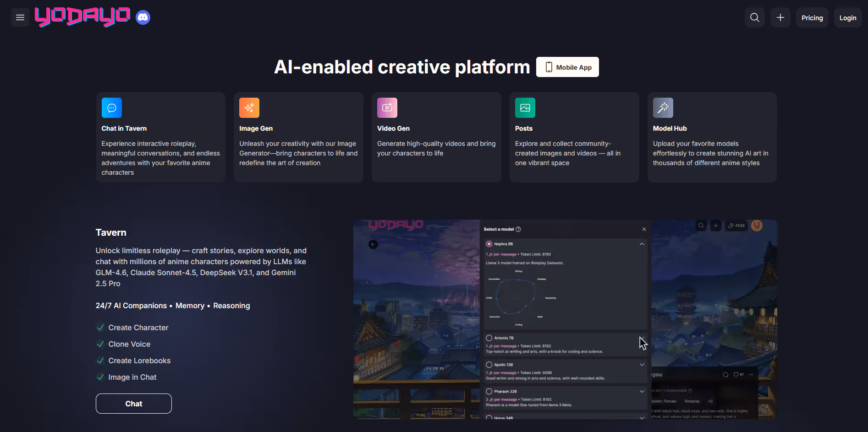Open the search magnifier in the header

point(755,17)
